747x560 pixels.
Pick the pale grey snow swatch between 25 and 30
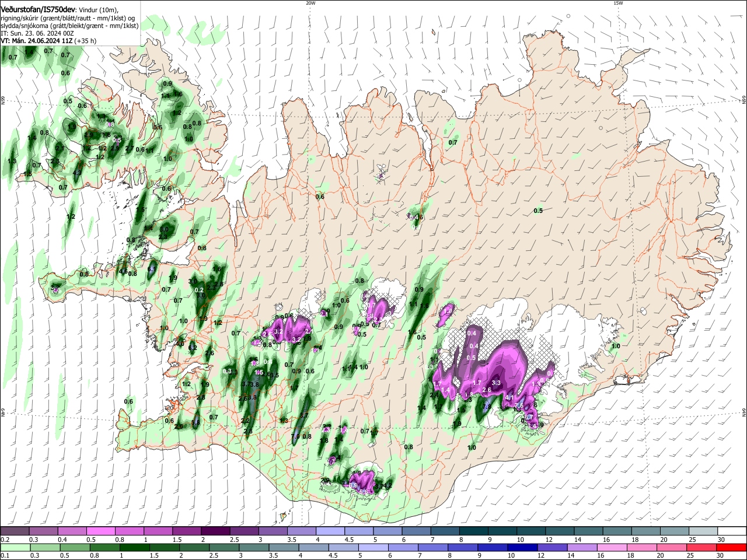pyautogui.click(x=704, y=531)
